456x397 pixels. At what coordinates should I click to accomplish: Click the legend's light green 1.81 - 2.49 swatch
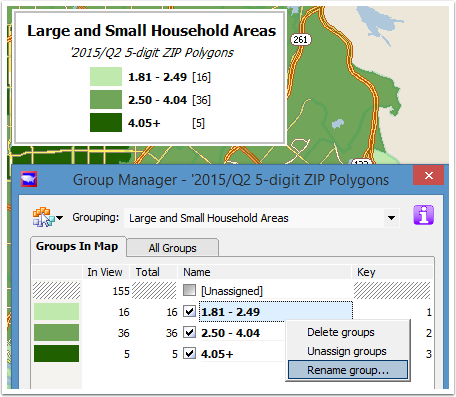pos(106,77)
